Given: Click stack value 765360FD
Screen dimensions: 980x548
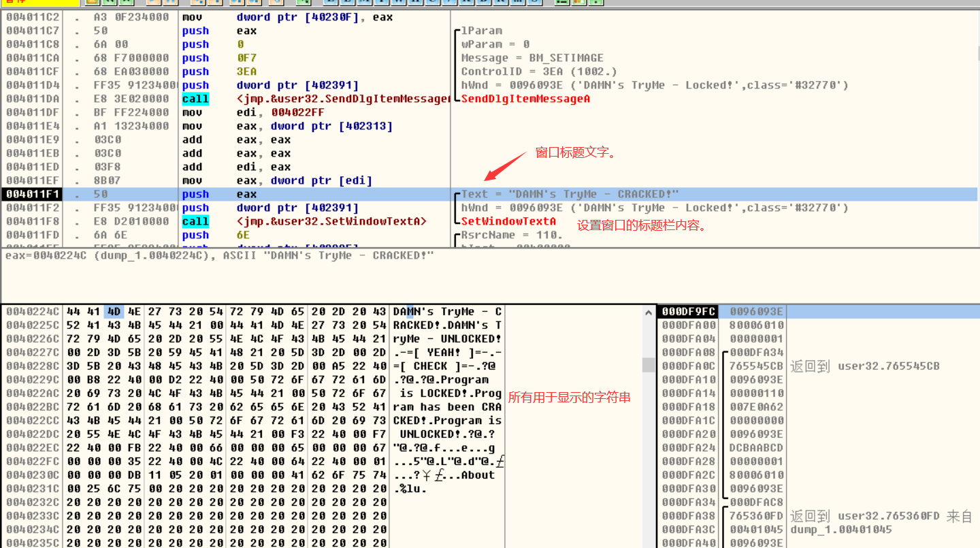Looking at the screenshot, I should pyautogui.click(x=757, y=516).
